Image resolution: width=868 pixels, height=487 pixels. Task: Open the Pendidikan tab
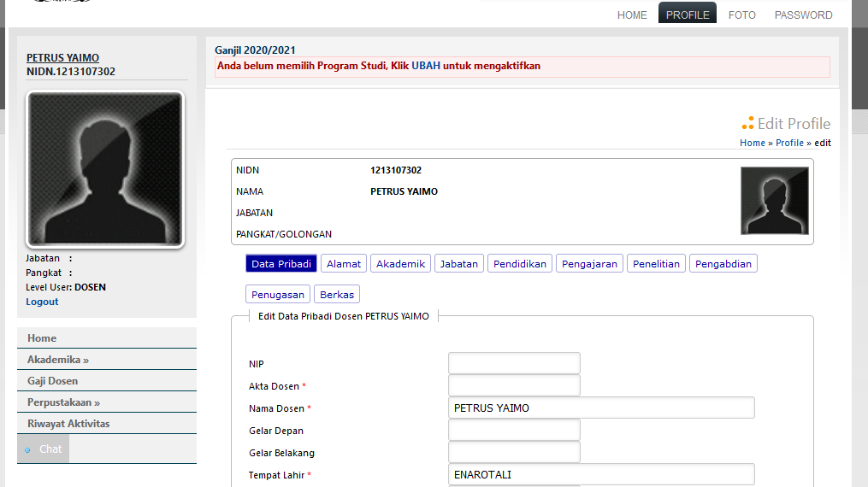click(x=520, y=264)
